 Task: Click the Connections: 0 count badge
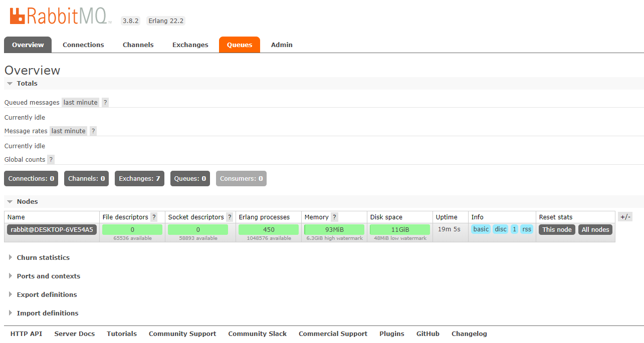(x=31, y=178)
